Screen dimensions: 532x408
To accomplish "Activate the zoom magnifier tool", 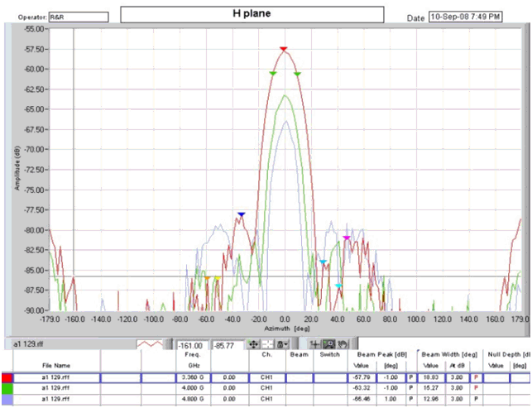I will (x=328, y=343).
